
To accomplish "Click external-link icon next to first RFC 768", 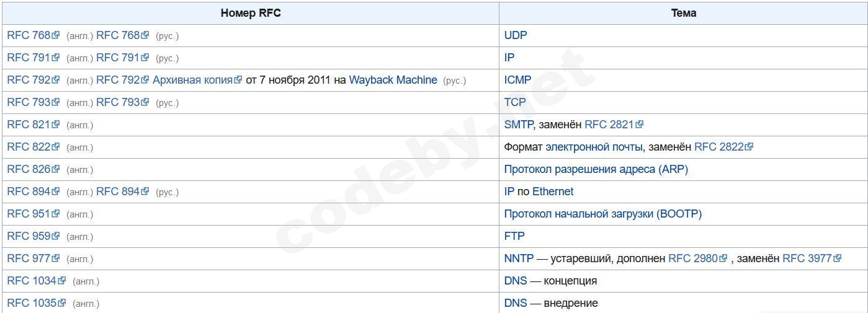I will [x=56, y=35].
